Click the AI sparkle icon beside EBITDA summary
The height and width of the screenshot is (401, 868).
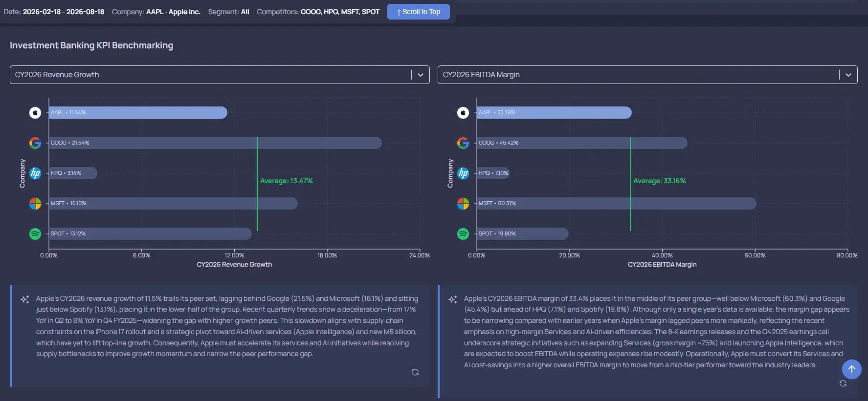[x=453, y=299]
